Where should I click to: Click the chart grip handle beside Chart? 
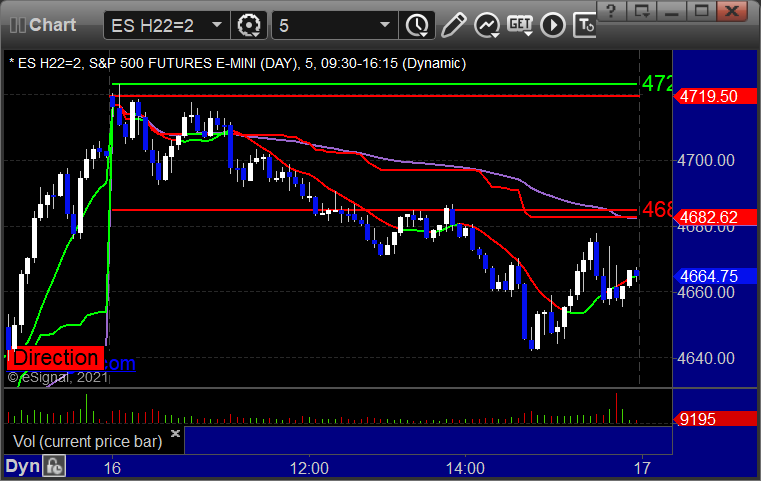tap(17, 25)
